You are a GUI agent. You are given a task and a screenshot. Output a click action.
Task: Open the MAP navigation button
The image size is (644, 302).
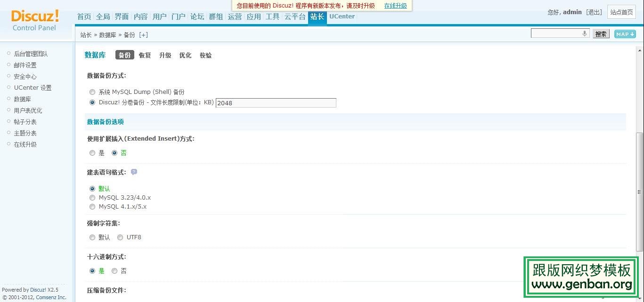[625, 34]
